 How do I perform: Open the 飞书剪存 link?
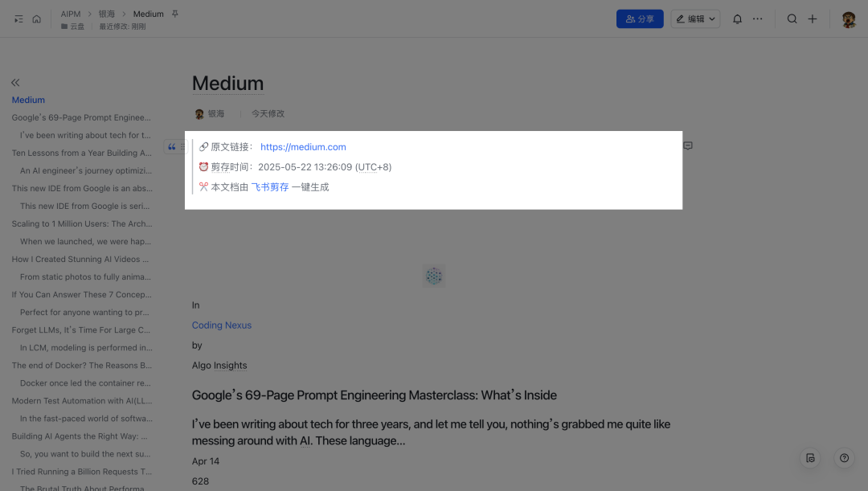[x=269, y=187]
